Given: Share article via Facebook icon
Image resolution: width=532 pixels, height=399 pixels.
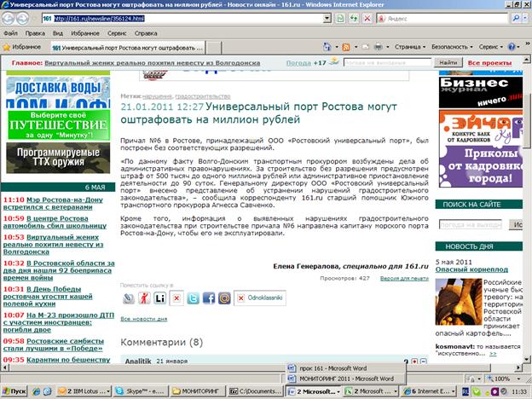Looking at the screenshot, I should 209,298.
